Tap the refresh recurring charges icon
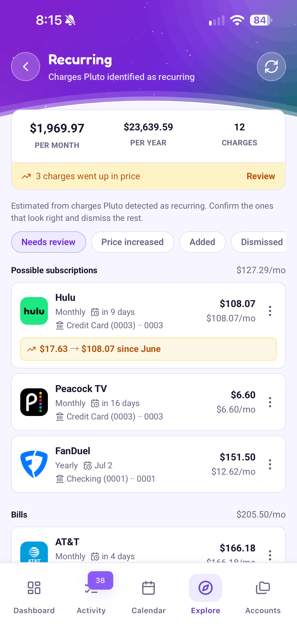The height and width of the screenshot is (644, 297). coord(271,67)
